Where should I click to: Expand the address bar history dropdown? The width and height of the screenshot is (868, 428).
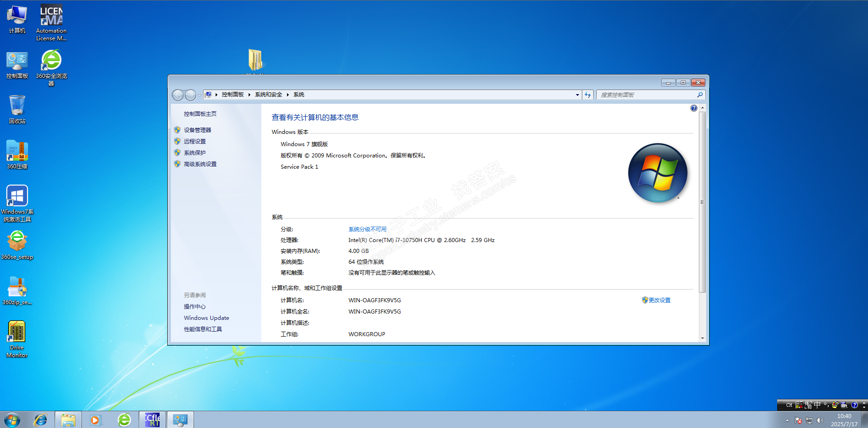[x=577, y=95]
